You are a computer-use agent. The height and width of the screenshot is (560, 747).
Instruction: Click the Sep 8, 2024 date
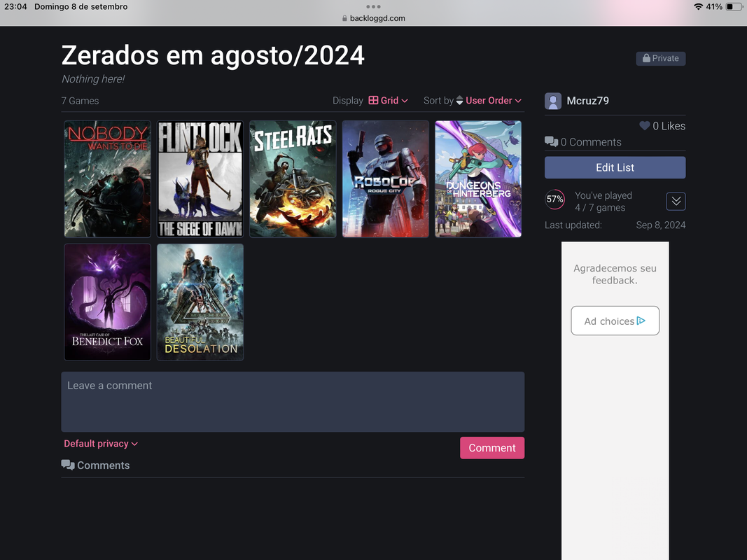click(661, 225)
